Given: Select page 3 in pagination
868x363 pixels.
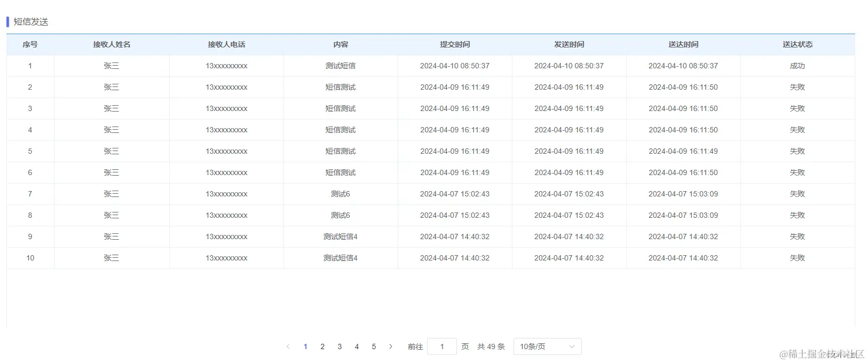Looking at the screenshot, I should [x=340, y=346].
